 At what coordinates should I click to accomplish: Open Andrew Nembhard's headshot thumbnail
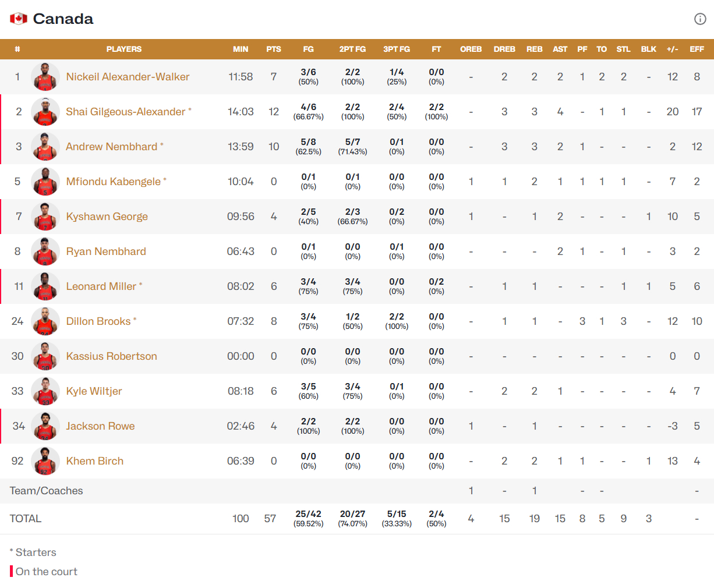(45, 147)
